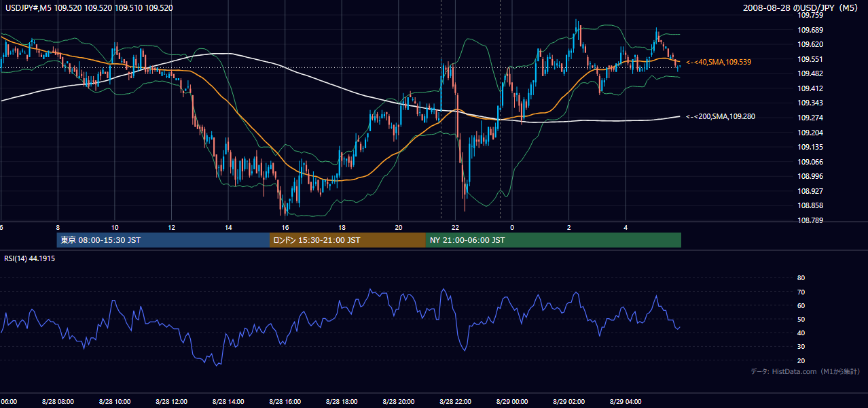The width and height of the screenshot is (868, 408).
Task: Click bottom time label 8/28 08:00
Action: tap(58, 401)
